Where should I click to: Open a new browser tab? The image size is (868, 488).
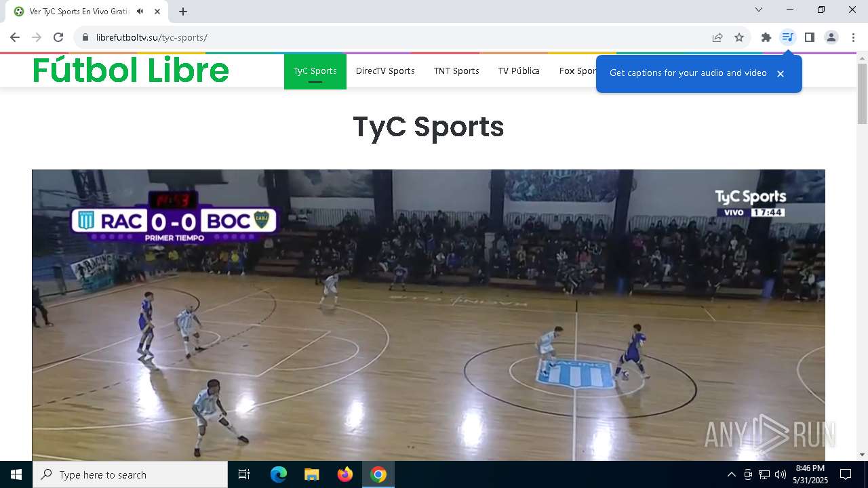[x=183, y=12]
